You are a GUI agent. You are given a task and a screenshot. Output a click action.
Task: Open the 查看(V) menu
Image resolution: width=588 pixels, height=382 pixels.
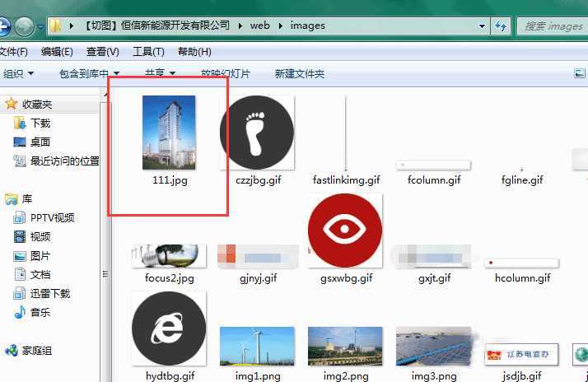102,52
